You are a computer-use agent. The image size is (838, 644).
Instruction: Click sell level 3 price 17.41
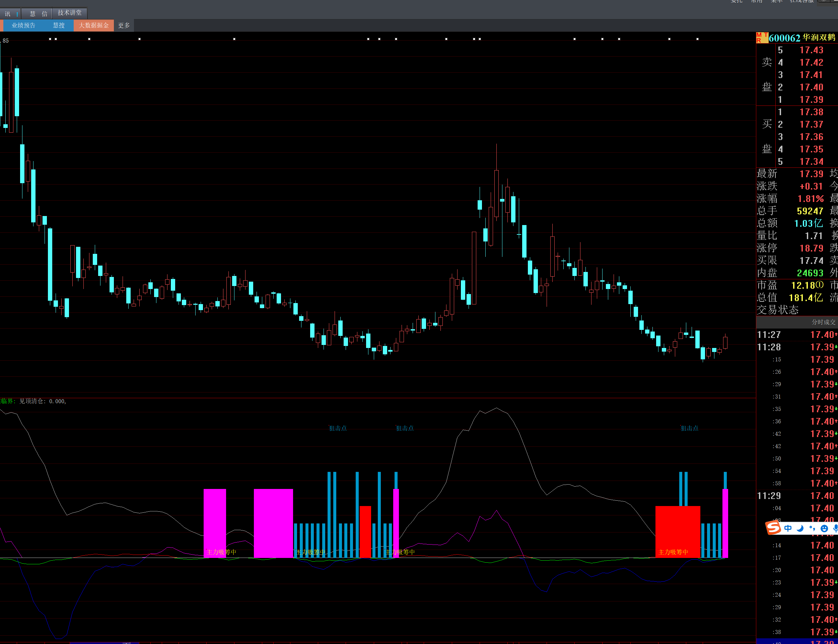[x=811, y=75]
